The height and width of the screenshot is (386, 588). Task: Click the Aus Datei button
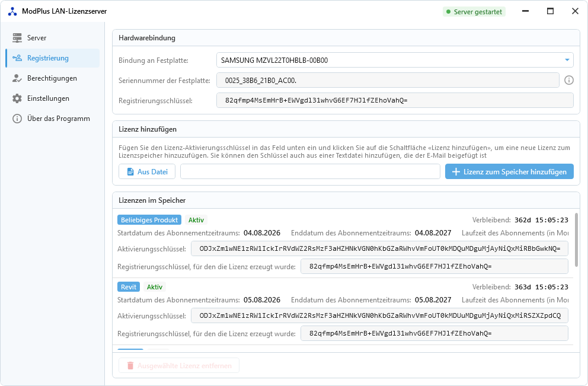(147, 172)
